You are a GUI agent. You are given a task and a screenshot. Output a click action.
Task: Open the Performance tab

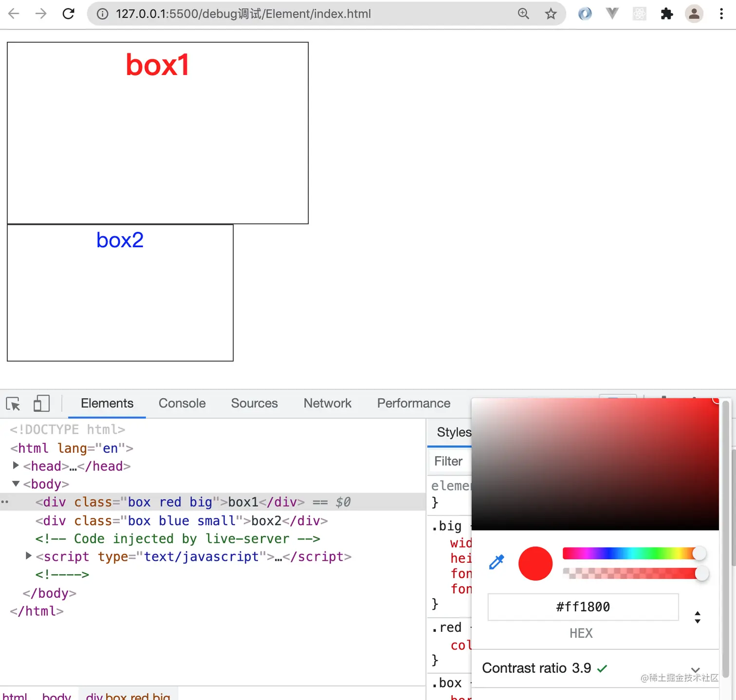click(x=414, y=404)
